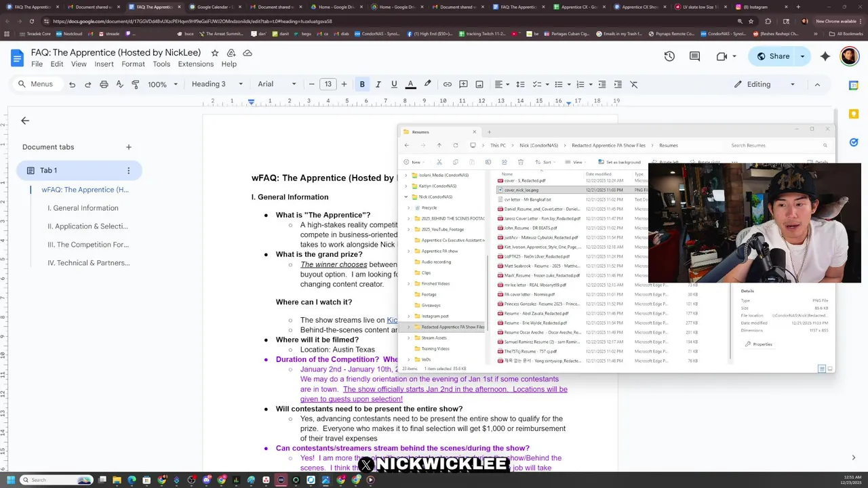Click the Share button

[772, 56]
